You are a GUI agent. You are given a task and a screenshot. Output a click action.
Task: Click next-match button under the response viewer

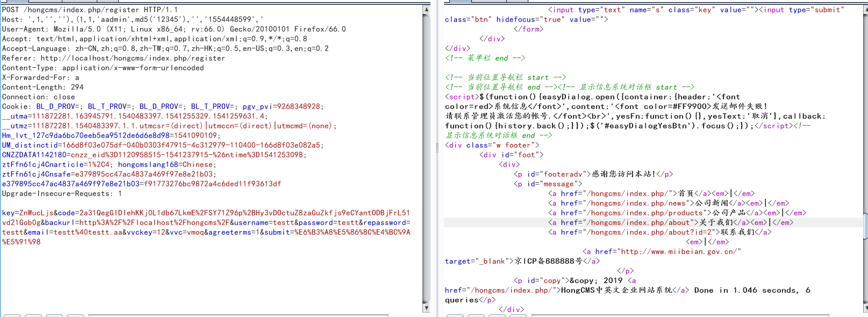coord(517,315)
